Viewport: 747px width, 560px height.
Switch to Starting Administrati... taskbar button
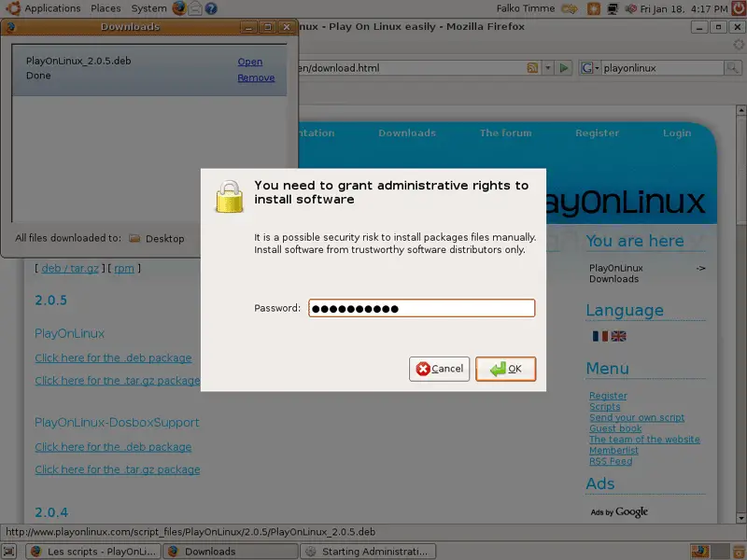368,552
